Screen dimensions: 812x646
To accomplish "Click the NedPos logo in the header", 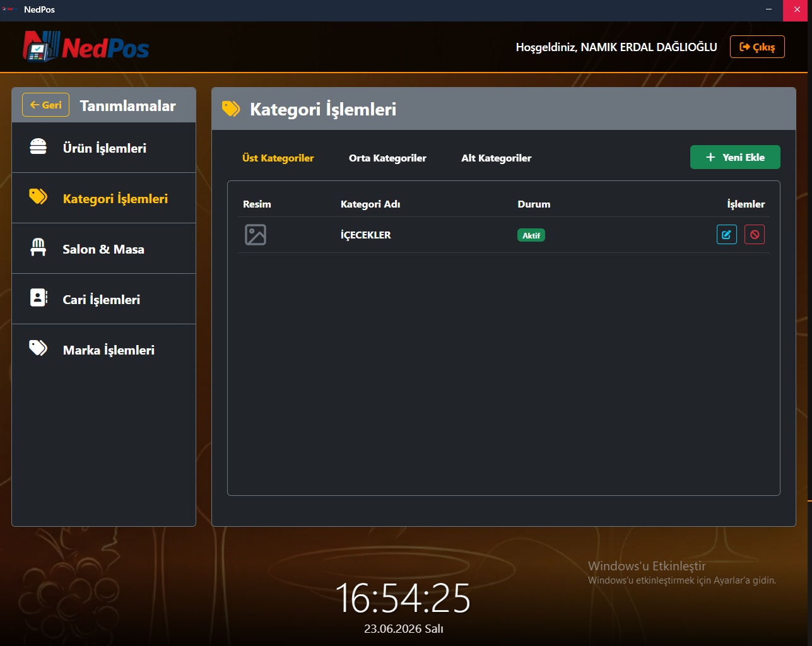I will tap(86, 47).
